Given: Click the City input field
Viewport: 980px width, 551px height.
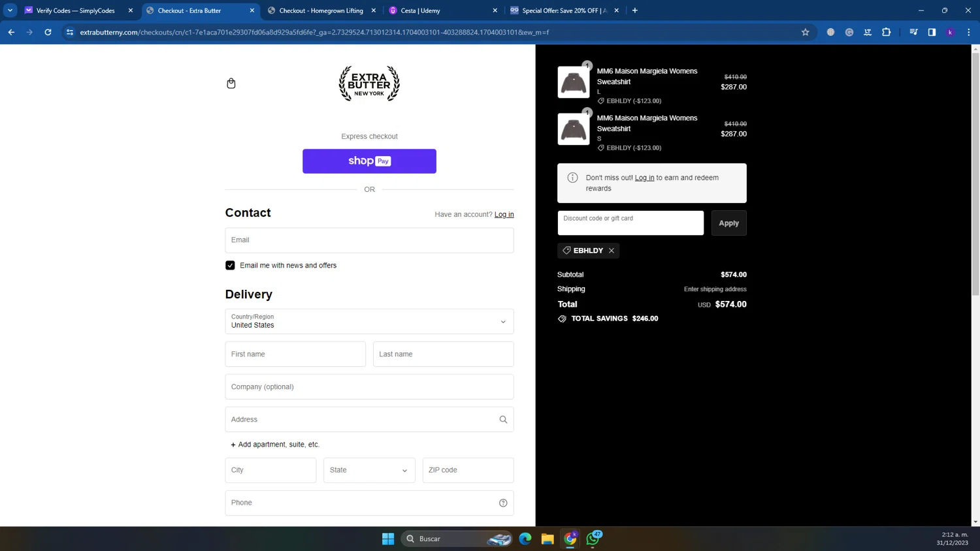Looking at the screenshot, I should pos(270,470).
